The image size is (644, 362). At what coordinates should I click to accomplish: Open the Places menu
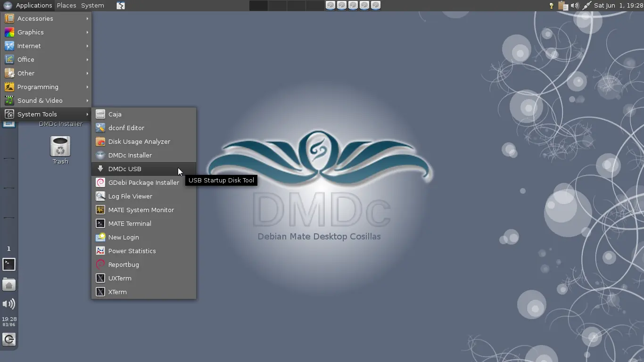[x=66, y=5]
